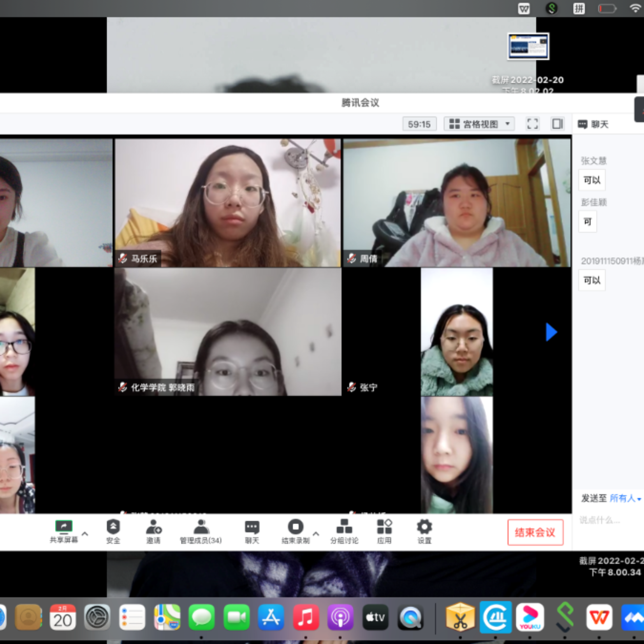Toggle the side panel layout icon

557,124
